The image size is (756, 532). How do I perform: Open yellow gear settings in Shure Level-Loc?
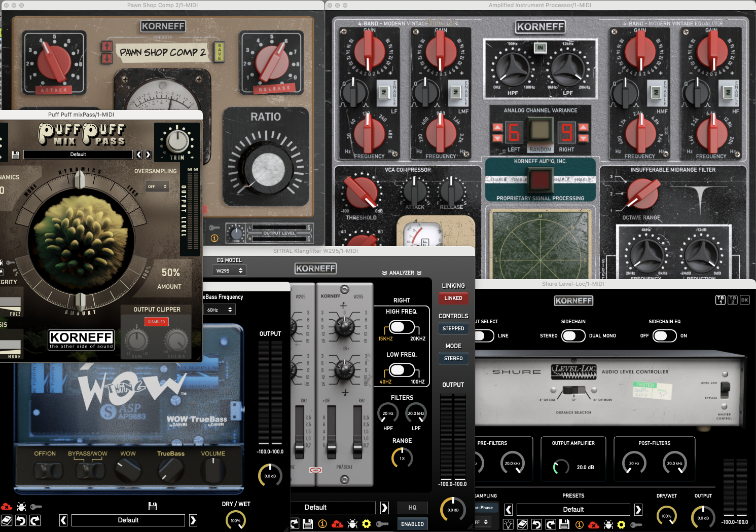pyautogui.click(x=622, y=524)
